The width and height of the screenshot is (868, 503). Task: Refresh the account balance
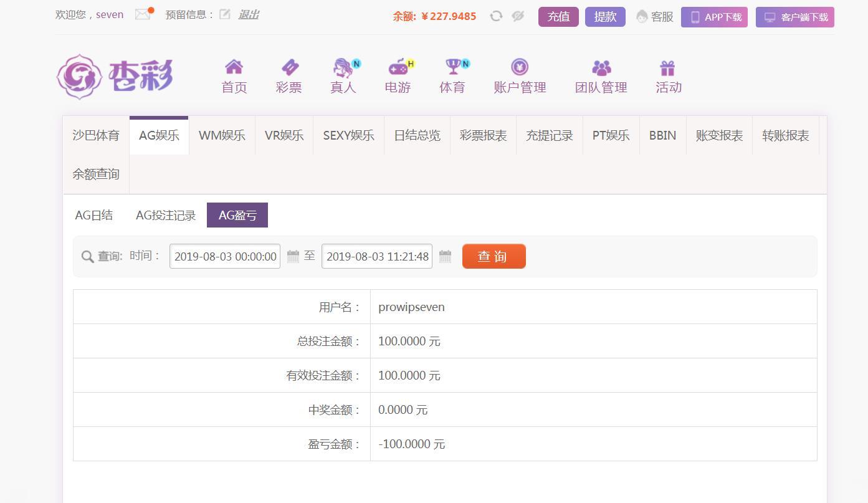496,16
